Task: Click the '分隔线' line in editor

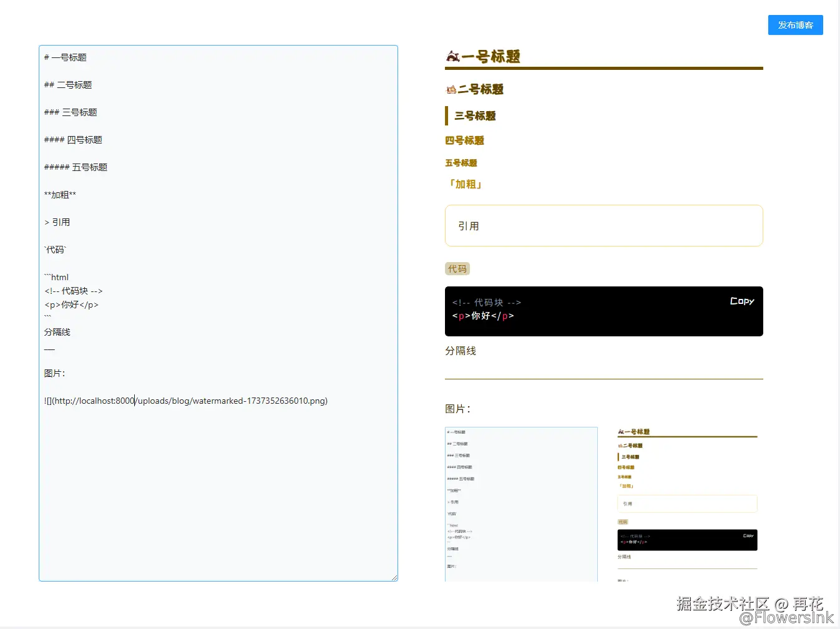Action: (x=57, y=332)
